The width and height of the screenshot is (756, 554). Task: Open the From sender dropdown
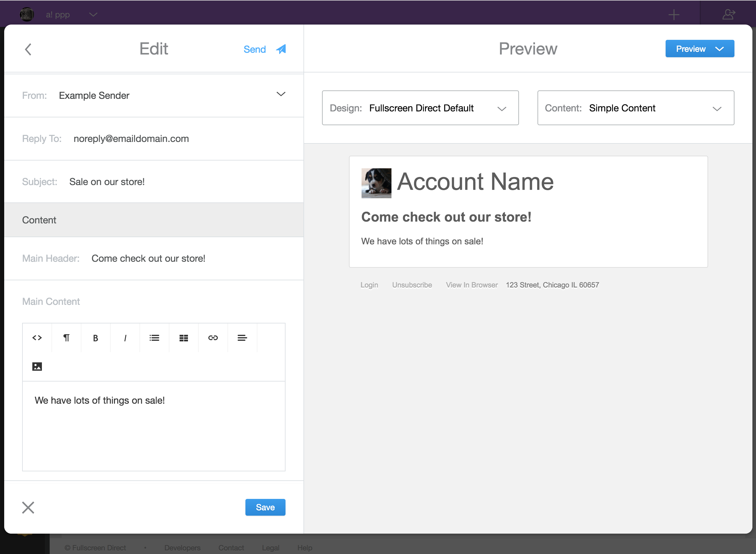(281, 94)
